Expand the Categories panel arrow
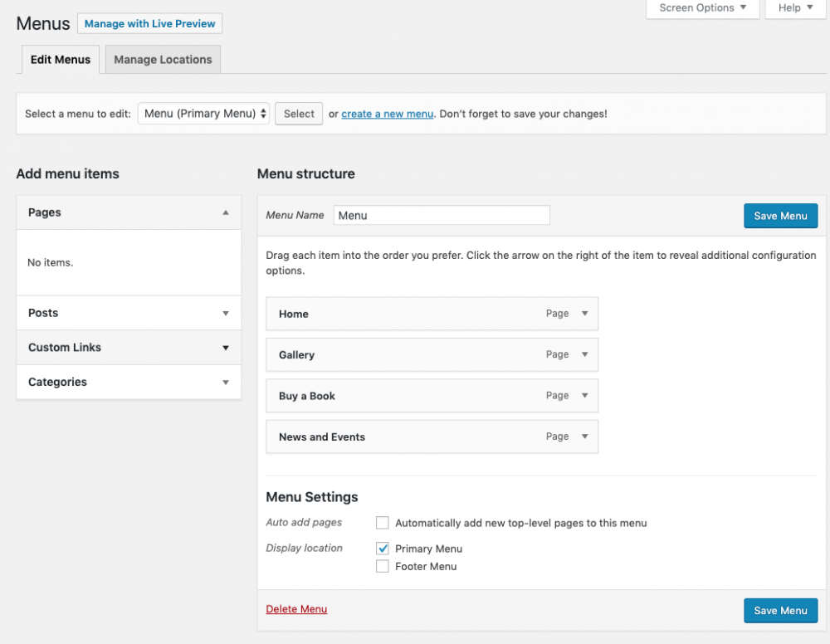 point(226,382)
